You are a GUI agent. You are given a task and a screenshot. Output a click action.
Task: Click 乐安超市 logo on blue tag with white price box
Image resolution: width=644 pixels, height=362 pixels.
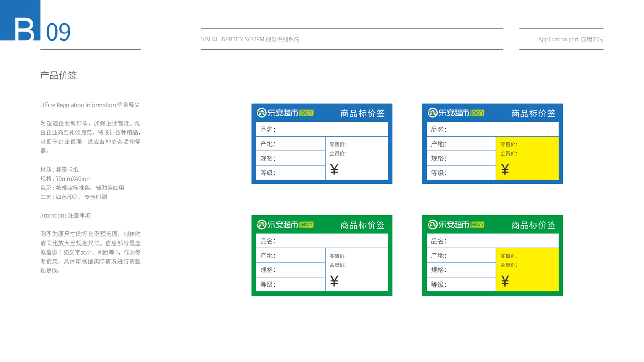(285, 113)
